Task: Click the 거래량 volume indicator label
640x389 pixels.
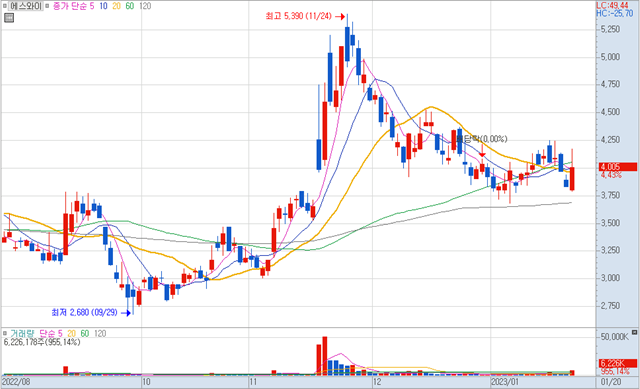Action: coord(23,334)
